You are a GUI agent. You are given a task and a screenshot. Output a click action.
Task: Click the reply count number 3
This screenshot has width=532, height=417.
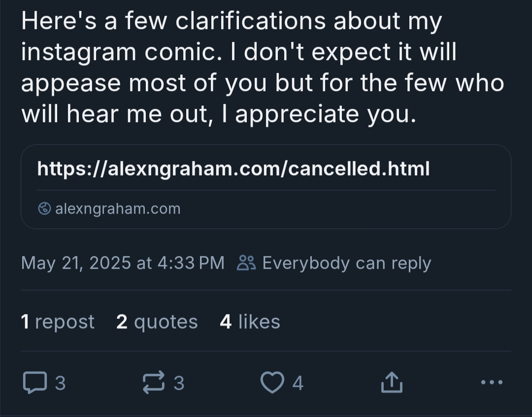[60, 383]
